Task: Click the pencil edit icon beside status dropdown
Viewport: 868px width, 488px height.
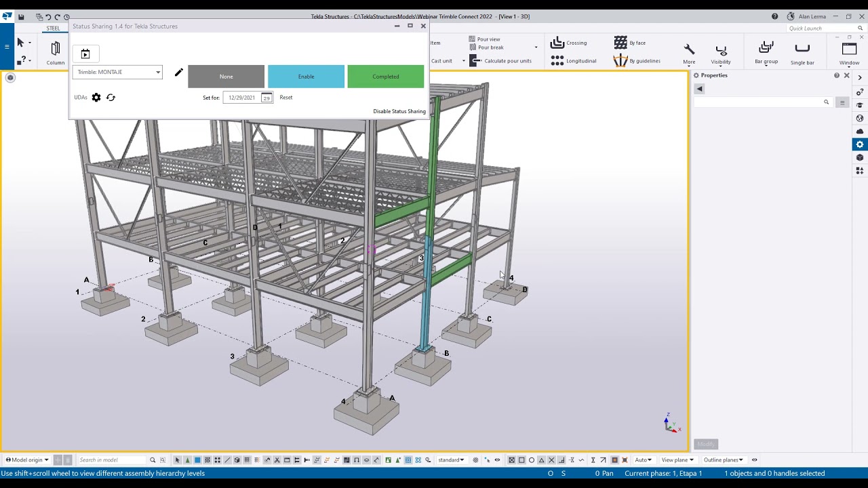Action: (178, 73)
